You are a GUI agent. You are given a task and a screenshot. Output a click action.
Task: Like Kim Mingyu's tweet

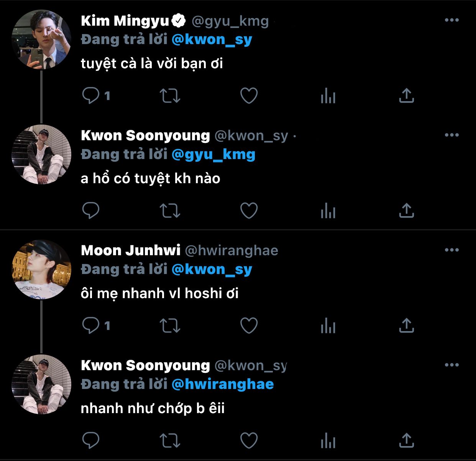point(249,95)
